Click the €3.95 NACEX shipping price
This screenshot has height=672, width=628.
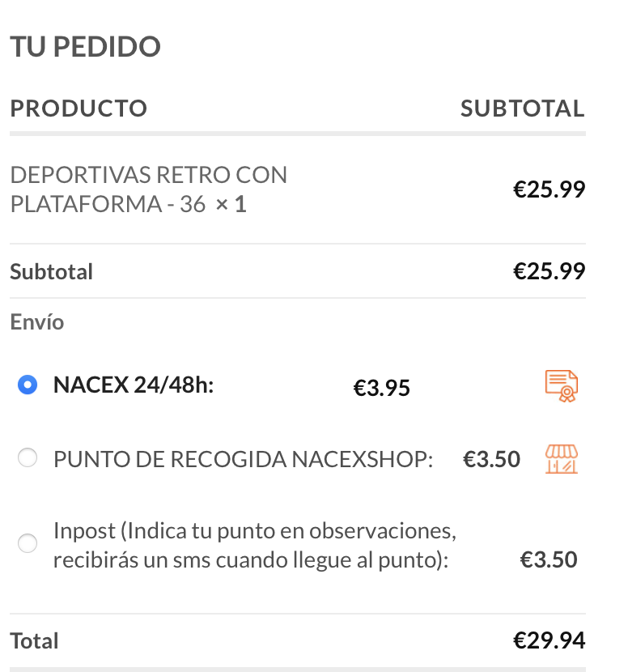point(382,389)
